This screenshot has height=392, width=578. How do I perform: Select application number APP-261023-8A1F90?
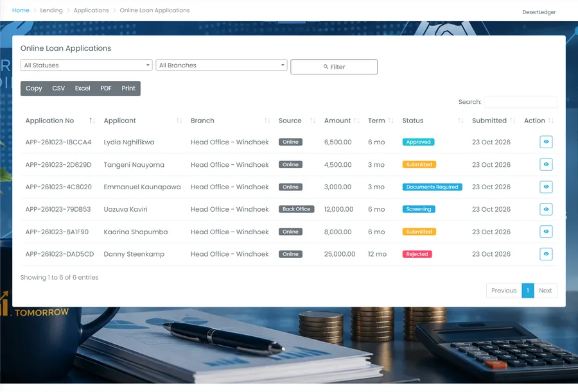(57, 232)
